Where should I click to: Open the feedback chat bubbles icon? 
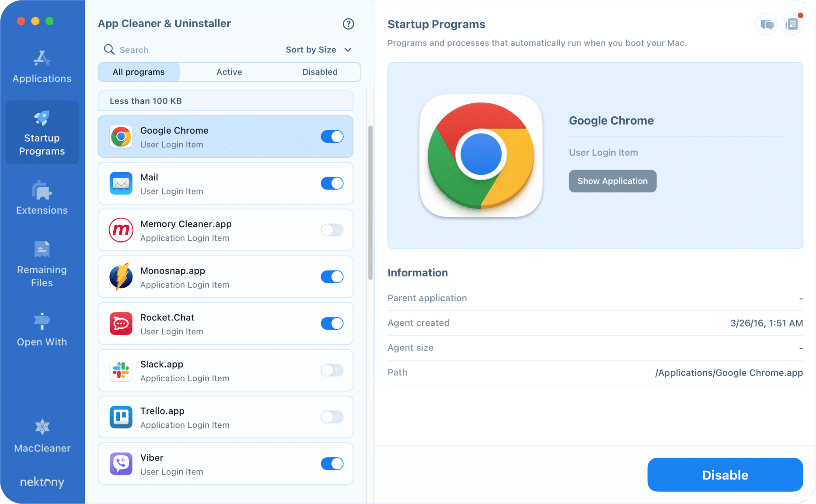[x=767, y=24]
